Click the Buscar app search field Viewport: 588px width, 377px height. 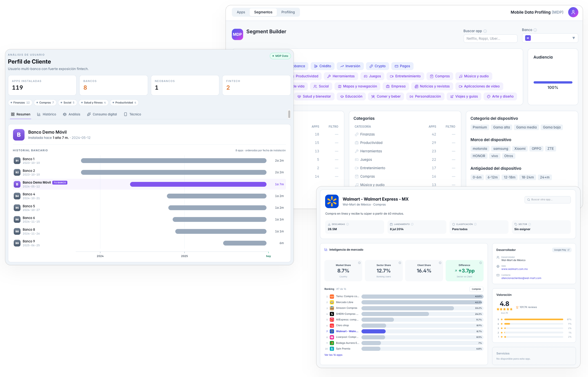coord(490,38)
